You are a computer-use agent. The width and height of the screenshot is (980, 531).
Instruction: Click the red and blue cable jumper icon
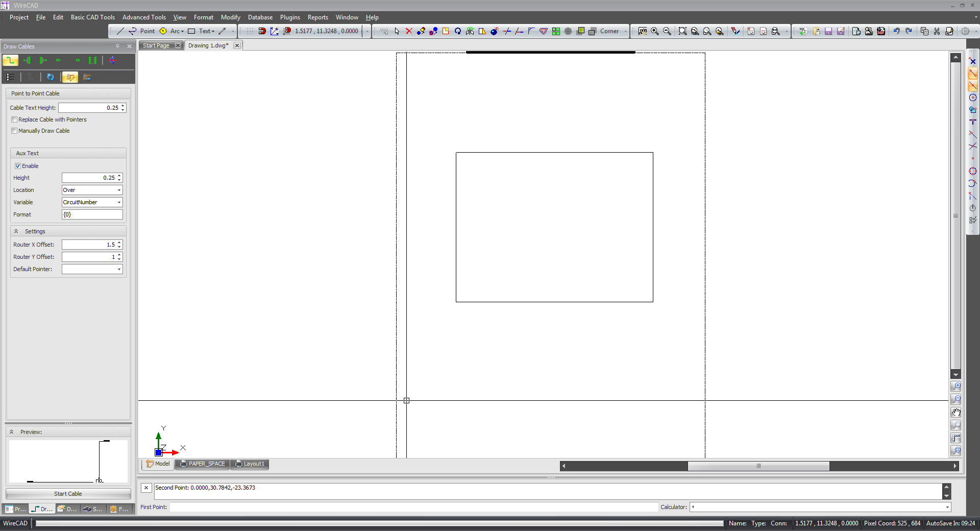pyautogui.click(x=112, y=60)
